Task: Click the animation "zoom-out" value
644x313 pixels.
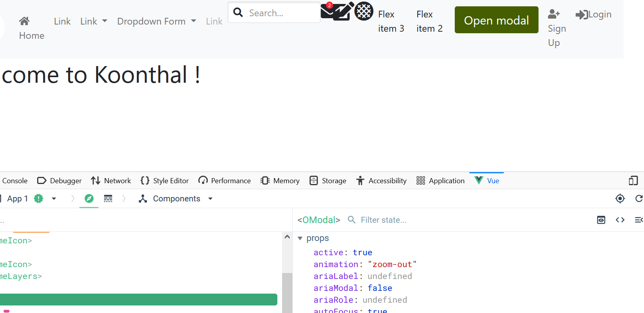Action: tap(392, 264)
